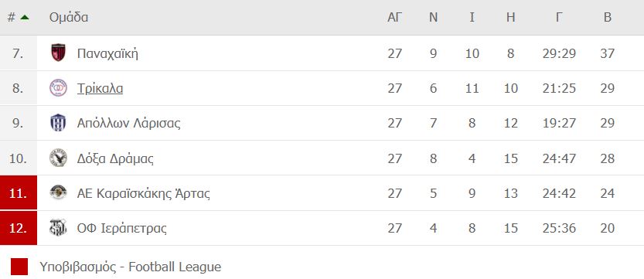
Task: Sort by the # column header
Action: click(x=11, y=17)
